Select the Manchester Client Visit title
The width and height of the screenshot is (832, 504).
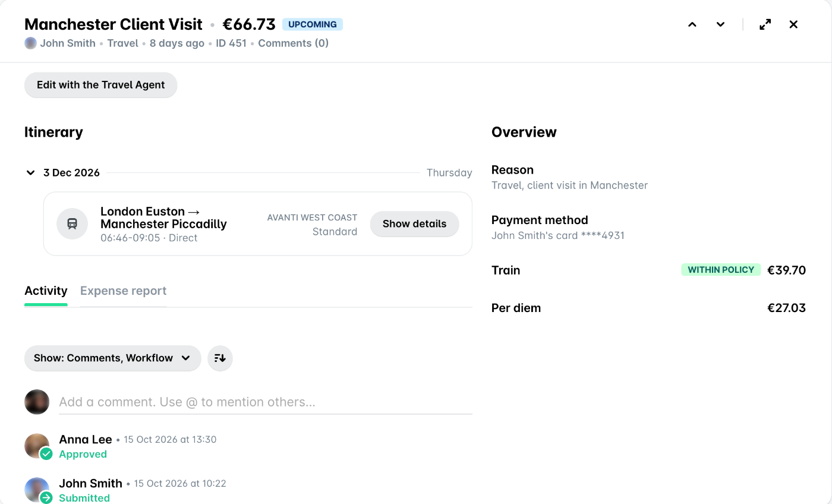tap(114, 24)
